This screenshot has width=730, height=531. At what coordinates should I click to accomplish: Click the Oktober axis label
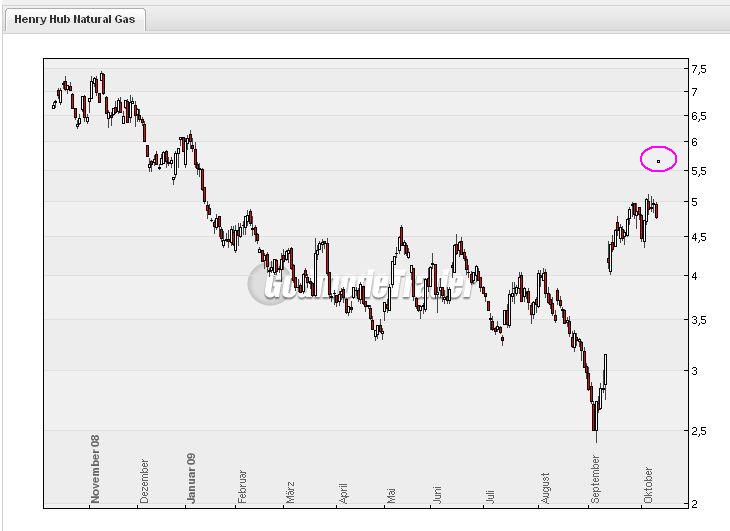648,485
